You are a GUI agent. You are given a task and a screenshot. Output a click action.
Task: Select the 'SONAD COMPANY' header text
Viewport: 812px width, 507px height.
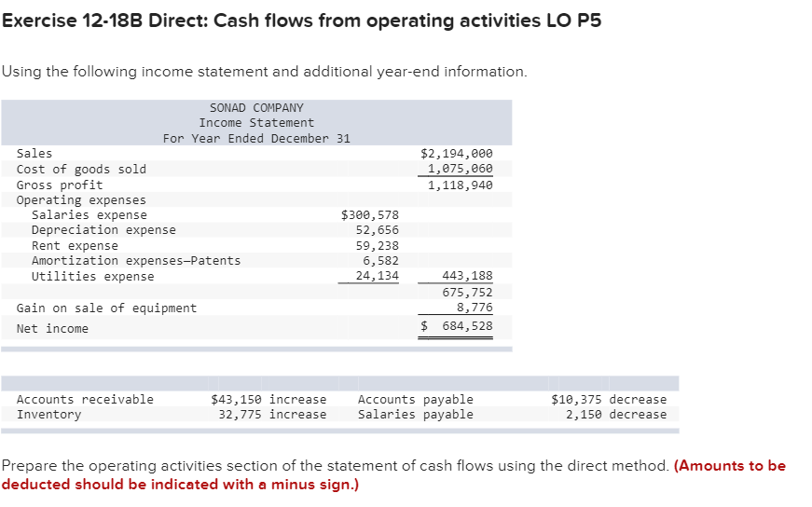pos(256,108)
